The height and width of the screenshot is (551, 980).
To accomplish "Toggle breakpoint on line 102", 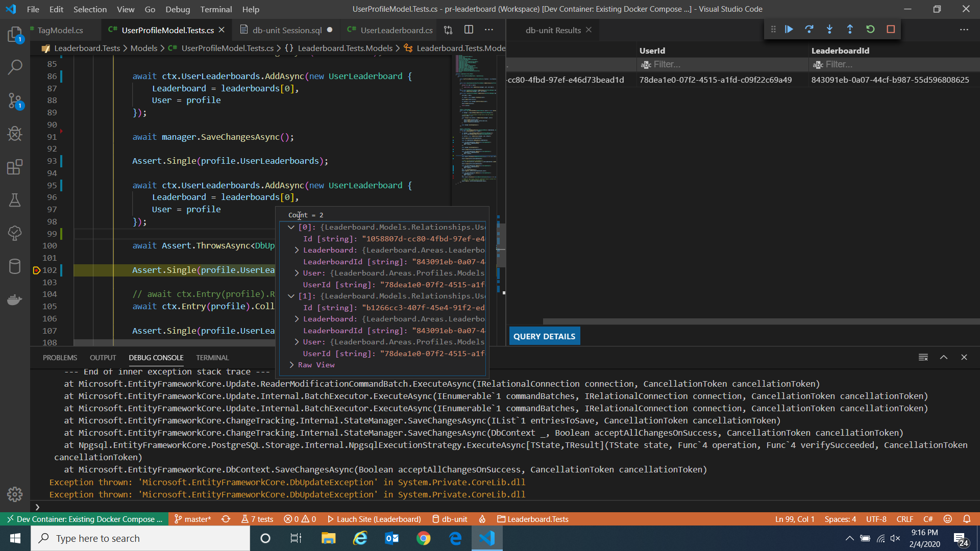I will 37,270.
